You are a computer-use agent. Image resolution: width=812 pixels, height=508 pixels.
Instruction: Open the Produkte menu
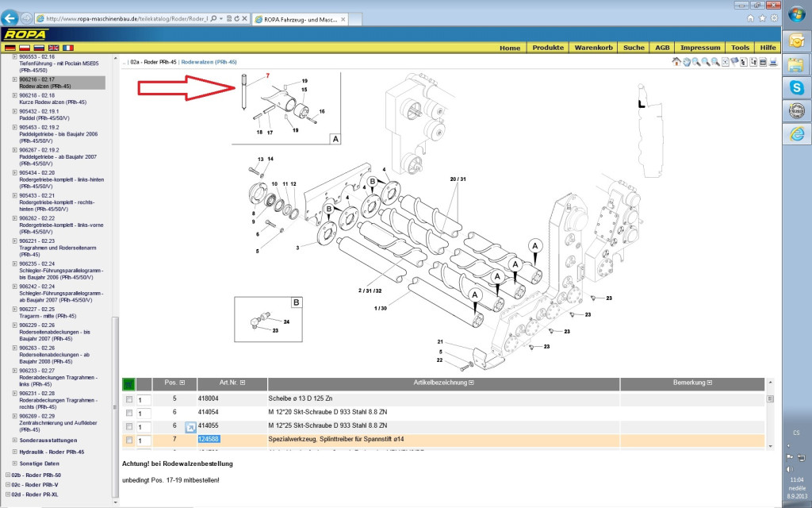tap(548, 48)
